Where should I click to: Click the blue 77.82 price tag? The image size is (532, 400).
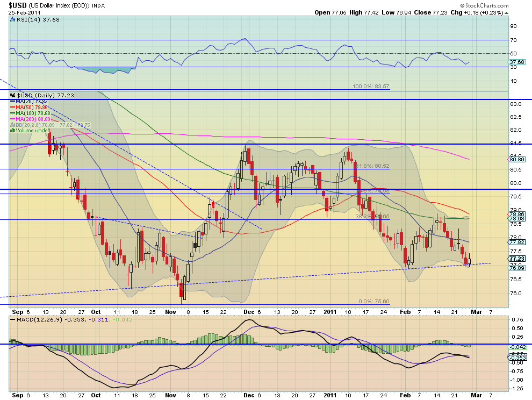coord(517,242)
